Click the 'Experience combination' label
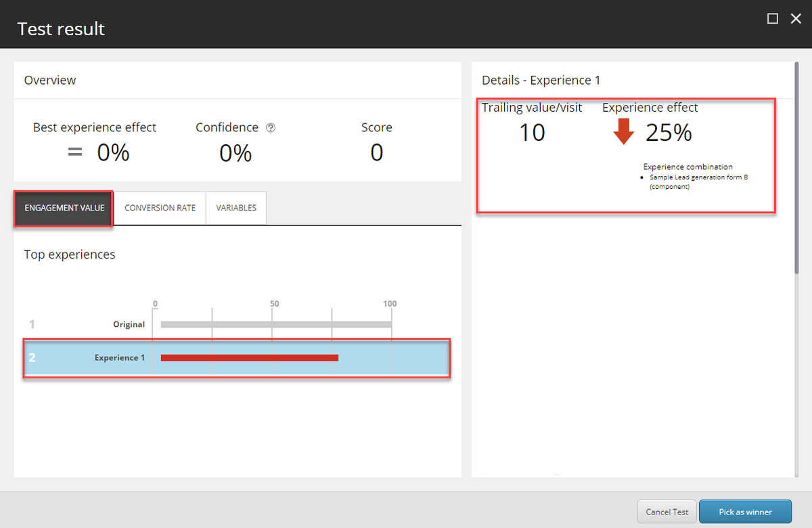 (688, 167)
